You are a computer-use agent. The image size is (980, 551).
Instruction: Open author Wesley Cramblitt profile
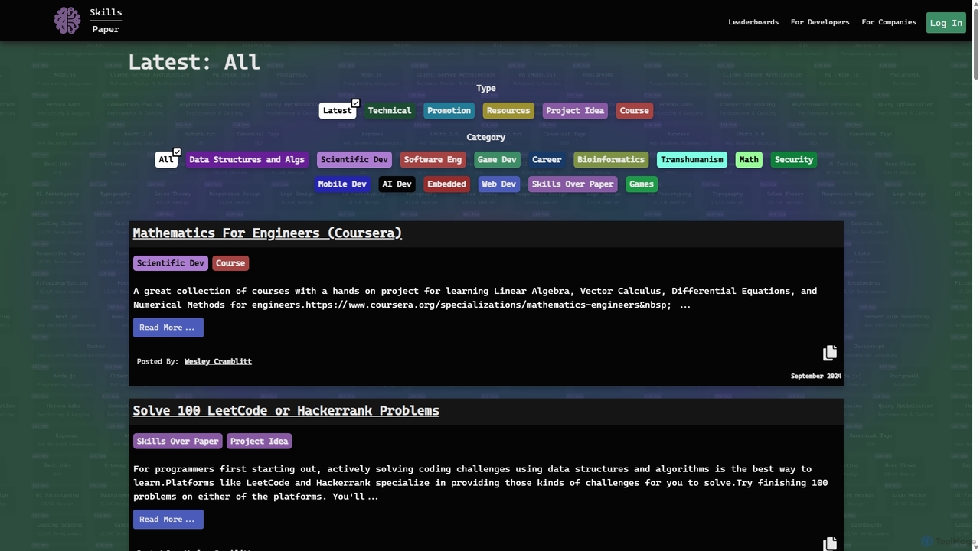coord(218,361)
